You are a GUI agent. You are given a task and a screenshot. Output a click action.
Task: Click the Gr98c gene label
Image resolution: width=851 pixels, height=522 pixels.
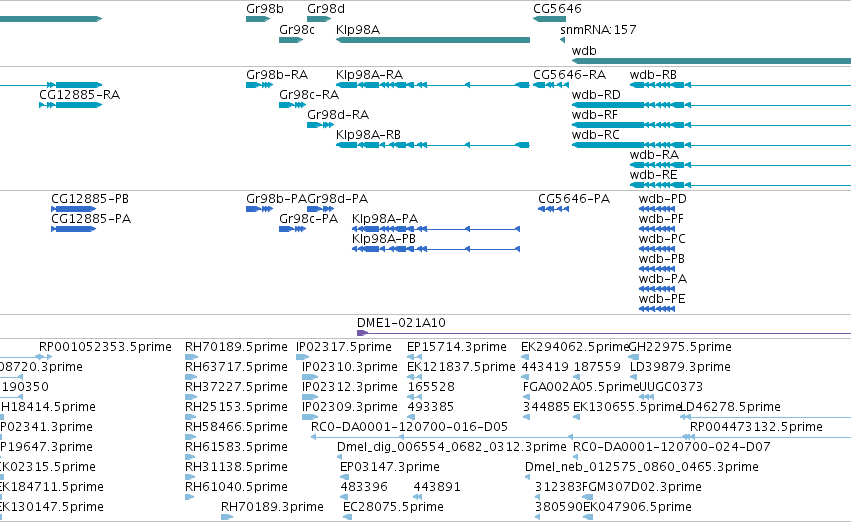coord(296,29)
